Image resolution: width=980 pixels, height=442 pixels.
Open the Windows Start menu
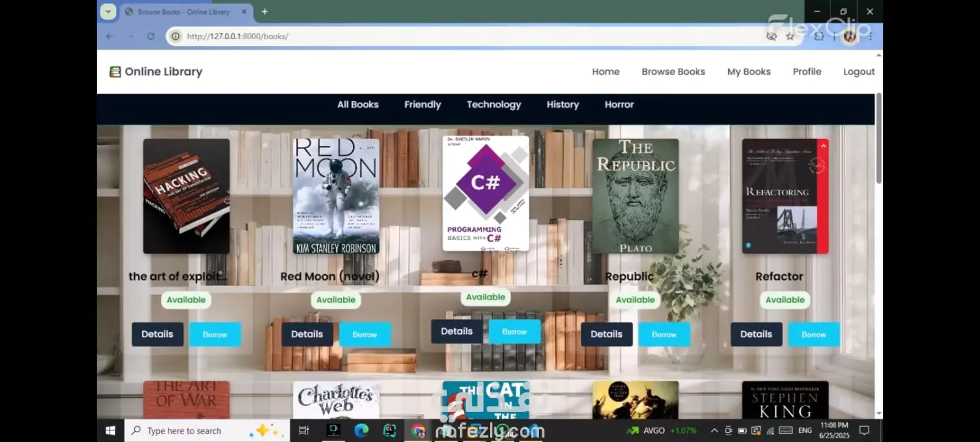(110, 431)
